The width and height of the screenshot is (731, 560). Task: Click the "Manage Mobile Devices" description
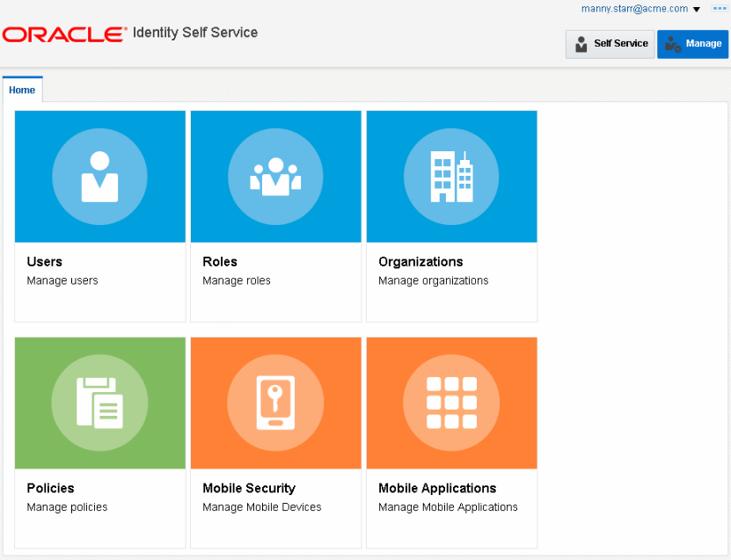[262, 507]
